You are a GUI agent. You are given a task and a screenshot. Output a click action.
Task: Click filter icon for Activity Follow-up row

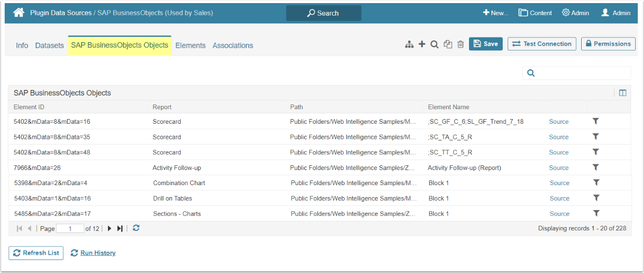point(596,167)
